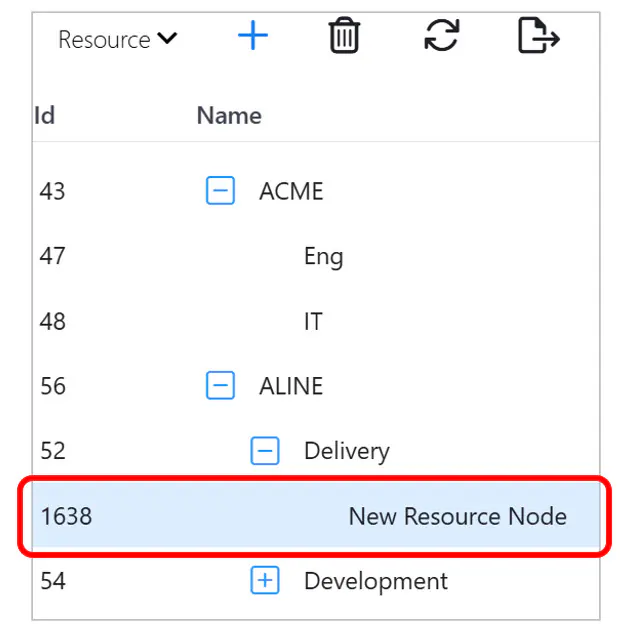Screen dimensions: 620x636
Task: Expand the Development node
Action: click(265, 580)
